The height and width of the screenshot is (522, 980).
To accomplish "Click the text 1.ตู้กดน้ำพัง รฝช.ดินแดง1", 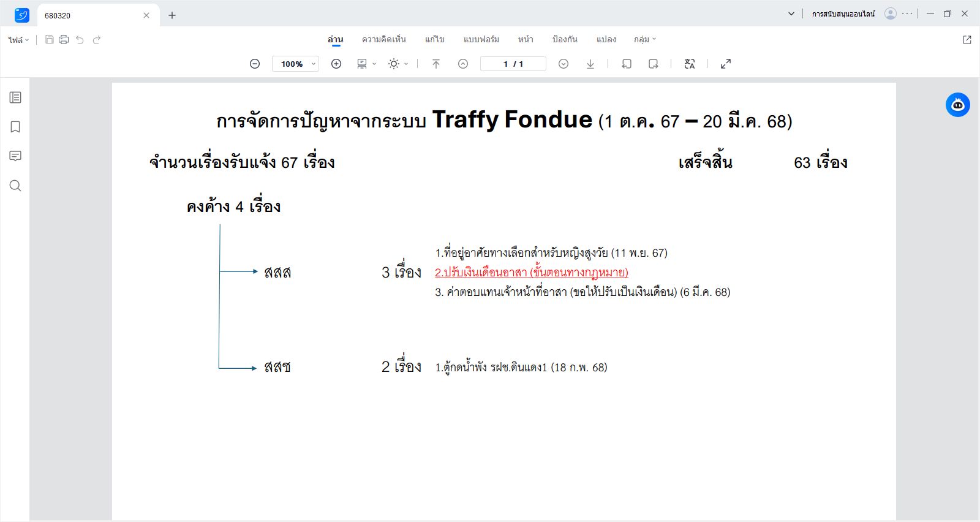I will pyautogui.click(x=521, y=367).
